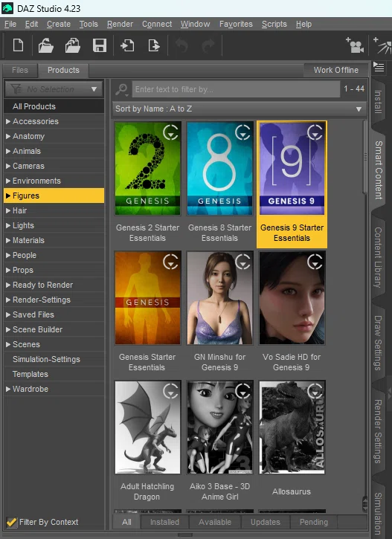Screen dimensions: 392x539
Task: Open the Draw Settings side tab
Action: [x=379, y=343]
